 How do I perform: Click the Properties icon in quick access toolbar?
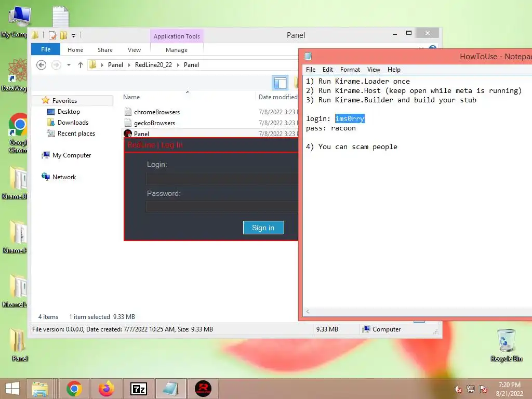point(52,35)
